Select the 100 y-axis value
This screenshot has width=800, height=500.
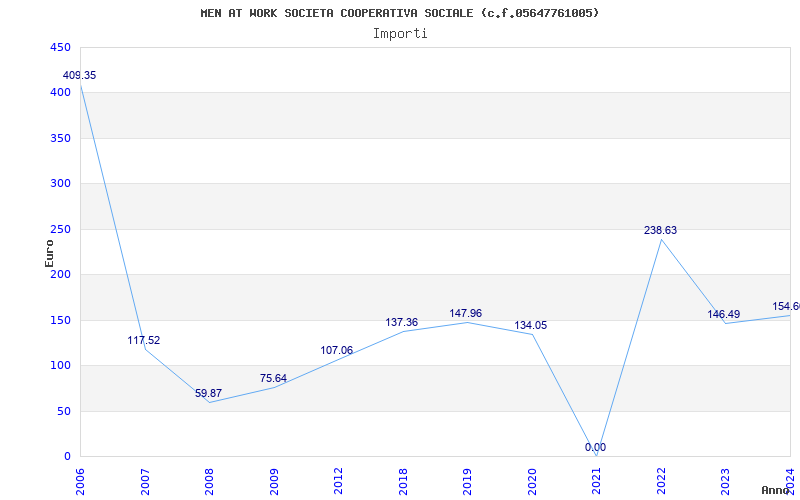click(60, 366)
